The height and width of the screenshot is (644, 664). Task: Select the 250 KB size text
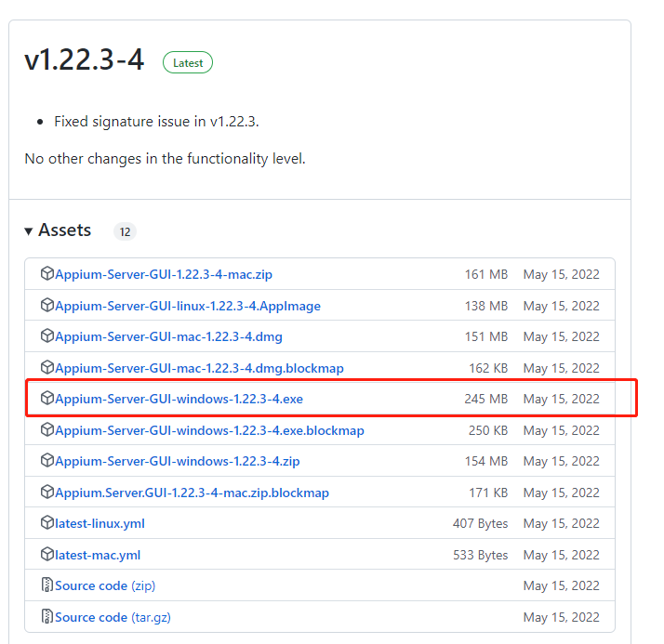point(488,430)
